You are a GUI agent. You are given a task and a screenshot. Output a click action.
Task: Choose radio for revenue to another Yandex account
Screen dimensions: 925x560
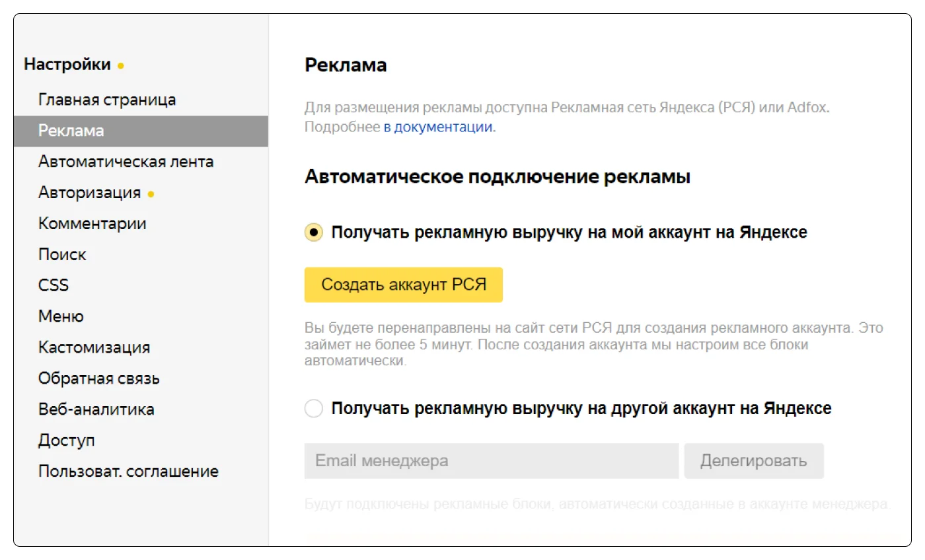[x=314, y=409]
